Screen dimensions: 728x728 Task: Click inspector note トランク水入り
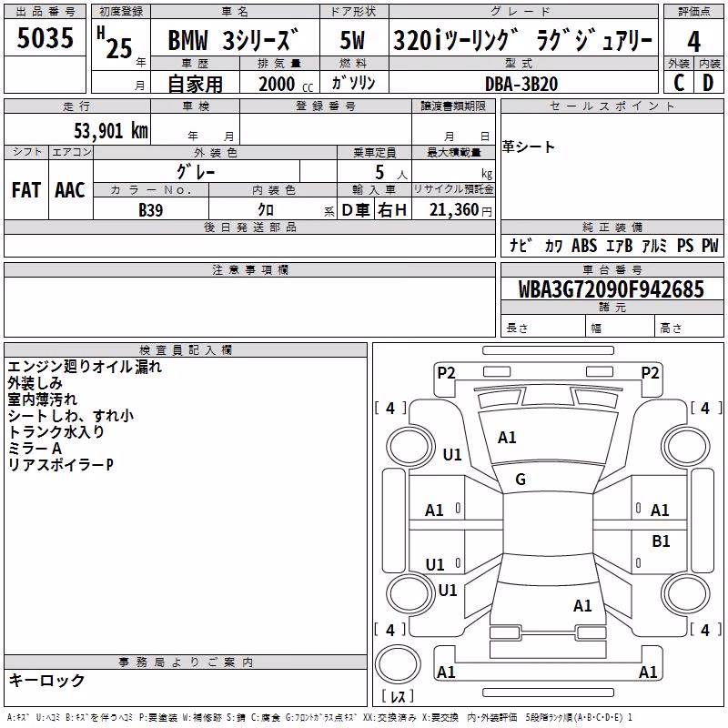click(x=56, y=431)
